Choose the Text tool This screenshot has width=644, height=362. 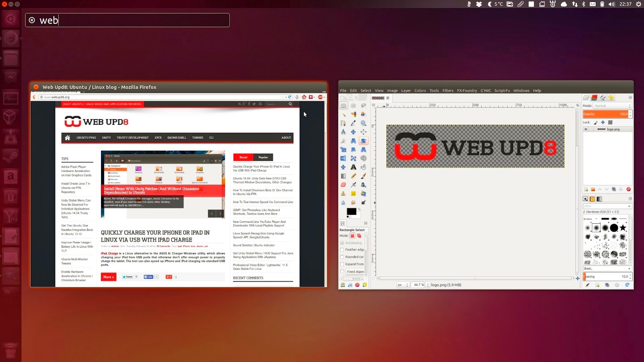tap(354, 167)
